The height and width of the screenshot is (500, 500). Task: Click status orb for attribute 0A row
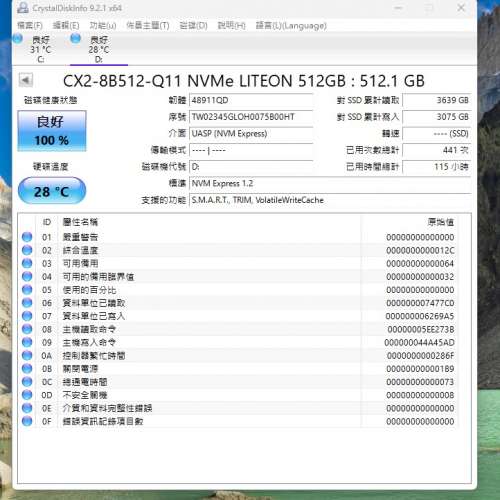[27, 355]
